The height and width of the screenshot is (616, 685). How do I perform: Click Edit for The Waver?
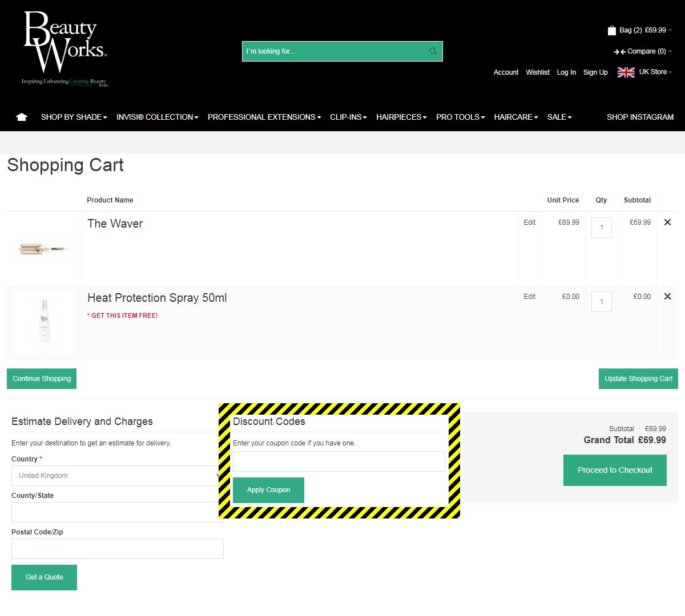(x=529, y=222)
